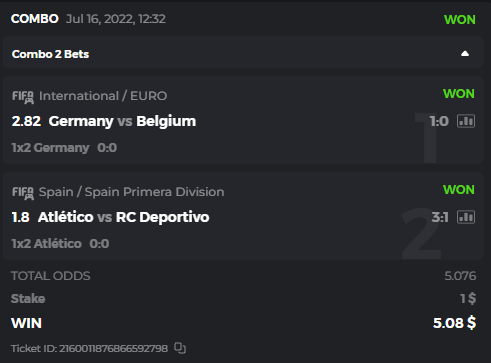This screenshot has width=491, height=363.
Task: Open statistics icon for Atlético vs RC Deportivo
Action: [466, 217]
